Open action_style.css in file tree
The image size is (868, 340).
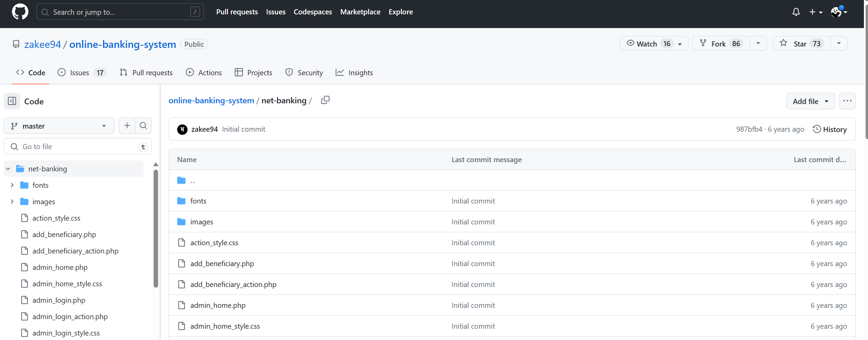click(56, 218)
